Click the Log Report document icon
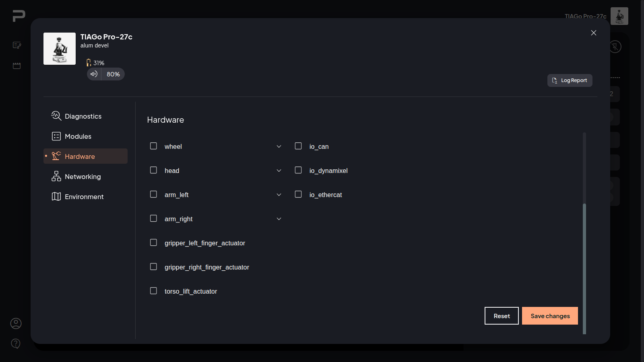 [555, 80]
